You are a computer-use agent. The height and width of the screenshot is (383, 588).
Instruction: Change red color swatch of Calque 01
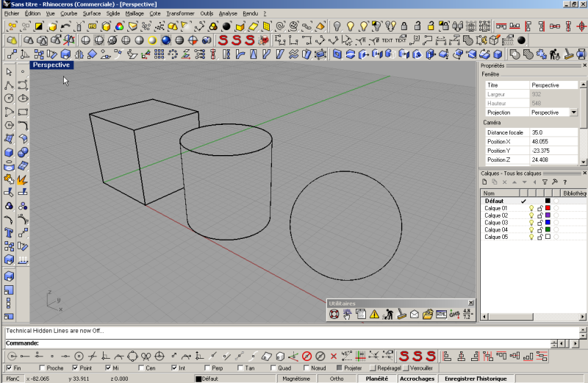(x=548, y=208)
